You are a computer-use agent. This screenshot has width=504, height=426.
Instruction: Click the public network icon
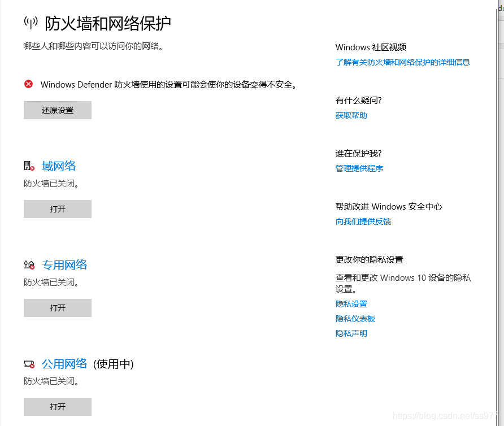tap(29, 364)
